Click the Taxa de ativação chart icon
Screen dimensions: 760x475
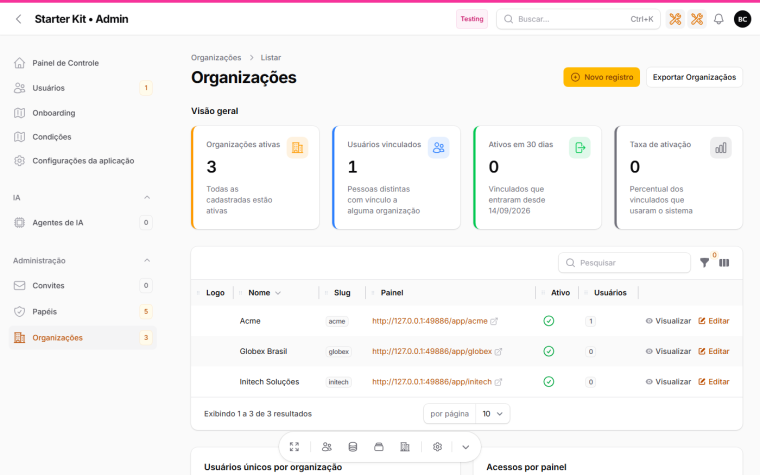[x=721, y=147]
